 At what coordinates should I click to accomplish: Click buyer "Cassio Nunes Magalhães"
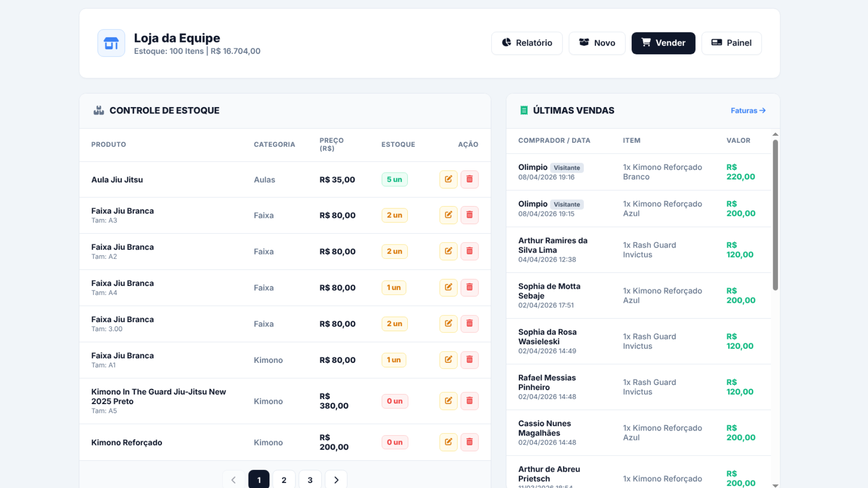544,428
